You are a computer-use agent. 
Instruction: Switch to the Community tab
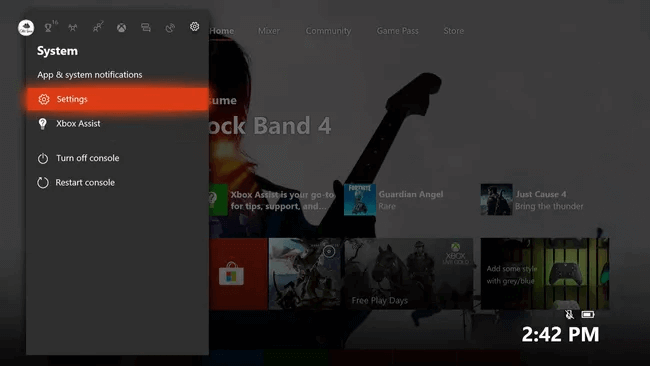(328, 31)
